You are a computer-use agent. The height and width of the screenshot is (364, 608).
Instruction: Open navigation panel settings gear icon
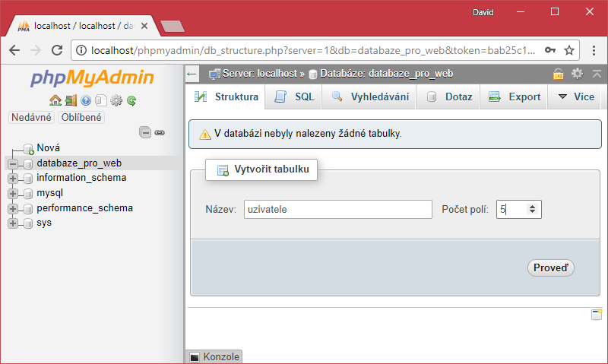point(116,101)
